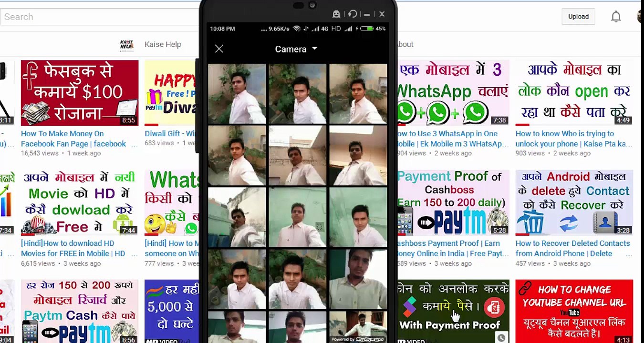Viewport: 644px width, 343px height.
Task: Click the '457 views' text
Action: [530, 263]
